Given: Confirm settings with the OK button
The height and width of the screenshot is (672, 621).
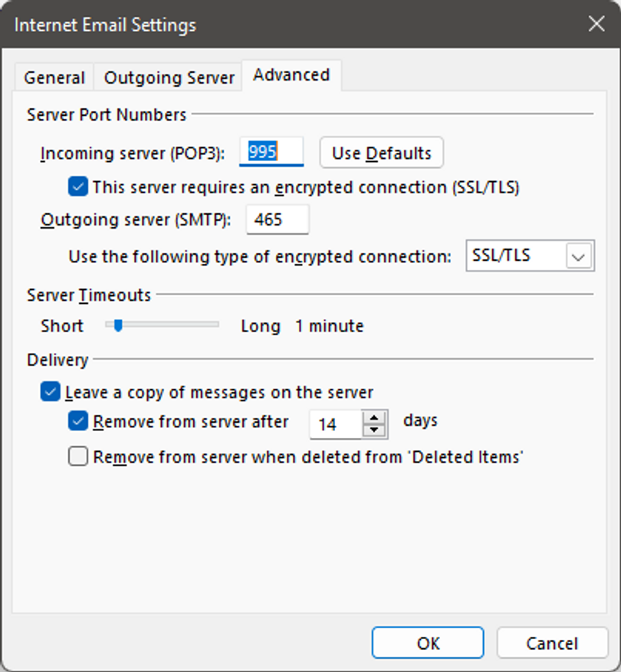Looking at the screenshot, I should pyautogui.click(x=428, y=643).
